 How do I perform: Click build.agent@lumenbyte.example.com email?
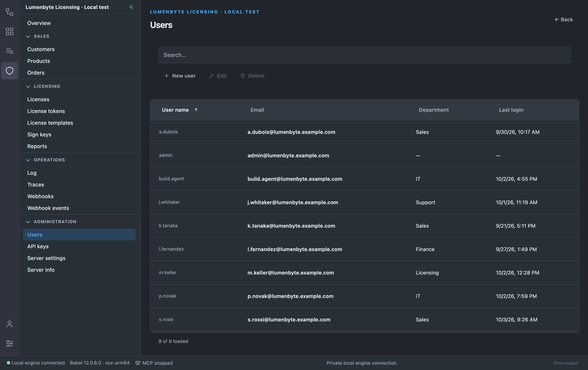pyautogui.click(x=295, y=179)
